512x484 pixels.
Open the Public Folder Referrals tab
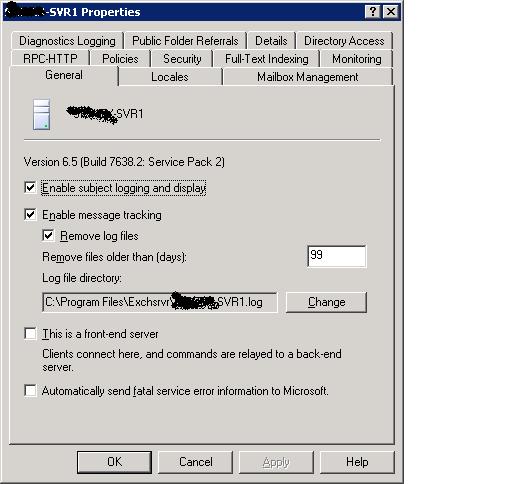tap(185, 41)
